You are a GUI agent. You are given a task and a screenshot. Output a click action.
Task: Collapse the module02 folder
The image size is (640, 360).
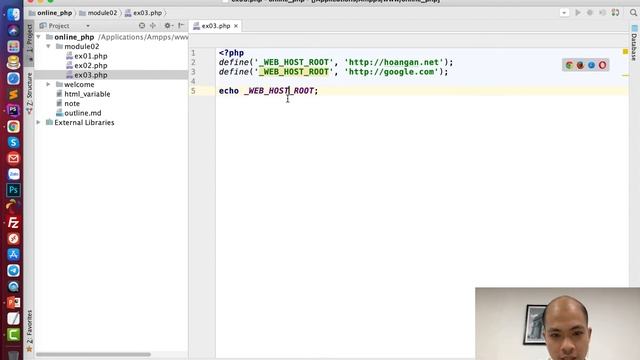click(48, 47)
